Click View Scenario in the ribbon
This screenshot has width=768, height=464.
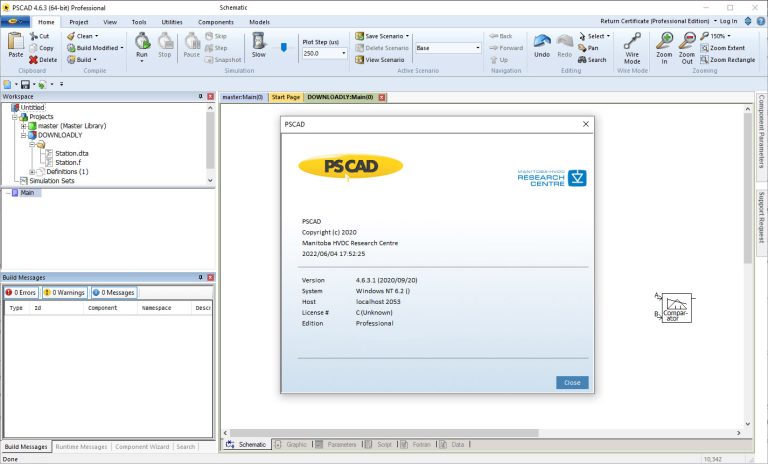(x=380, y=60)
